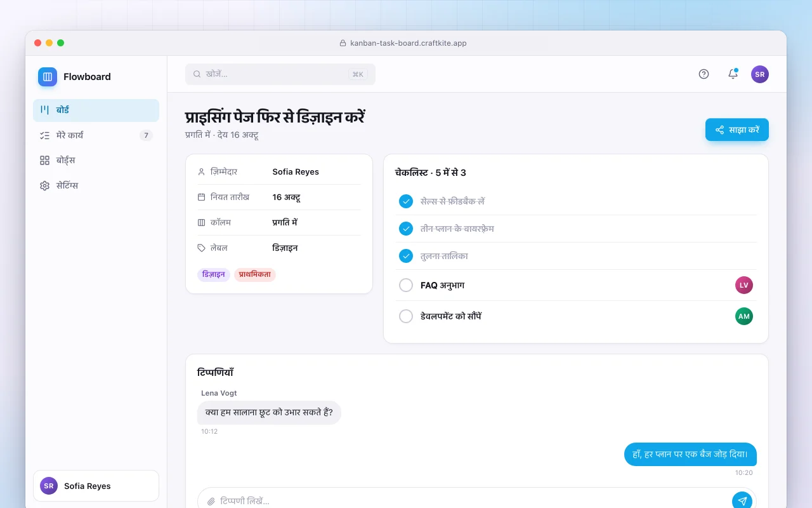Open बोर्ड्स in the sidebar

[96, 161]
